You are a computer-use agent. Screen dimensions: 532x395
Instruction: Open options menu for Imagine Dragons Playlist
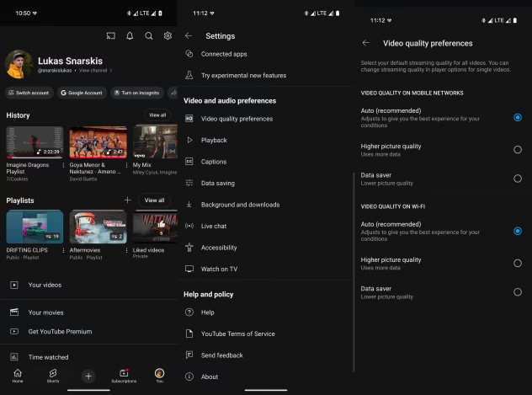(63, 165)
